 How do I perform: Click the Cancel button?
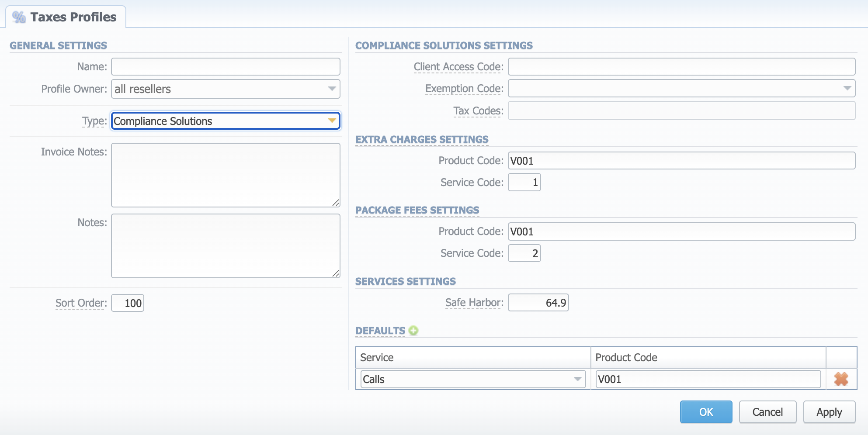click(767, 412)
